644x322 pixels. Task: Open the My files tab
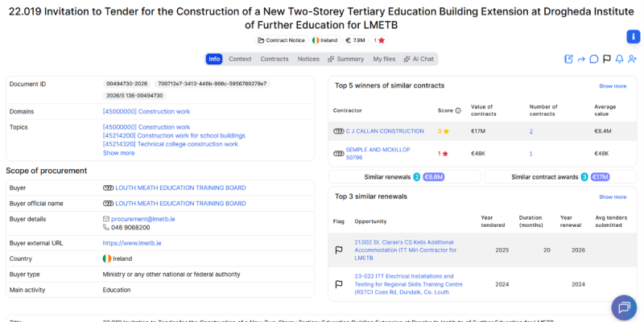pos(384,59)
